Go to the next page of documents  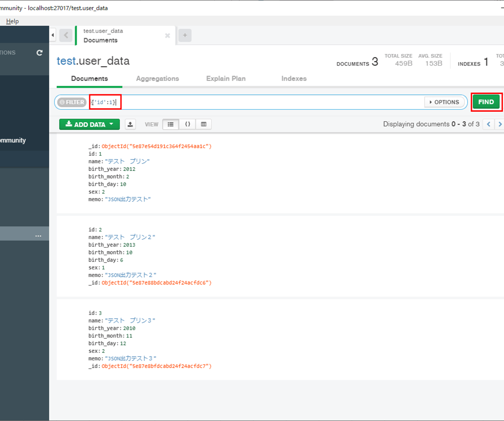[500, 124]
